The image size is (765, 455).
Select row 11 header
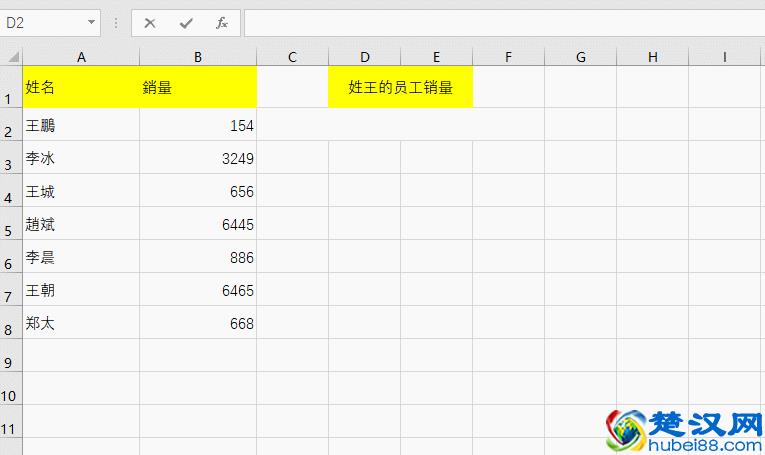pos(11,421)
